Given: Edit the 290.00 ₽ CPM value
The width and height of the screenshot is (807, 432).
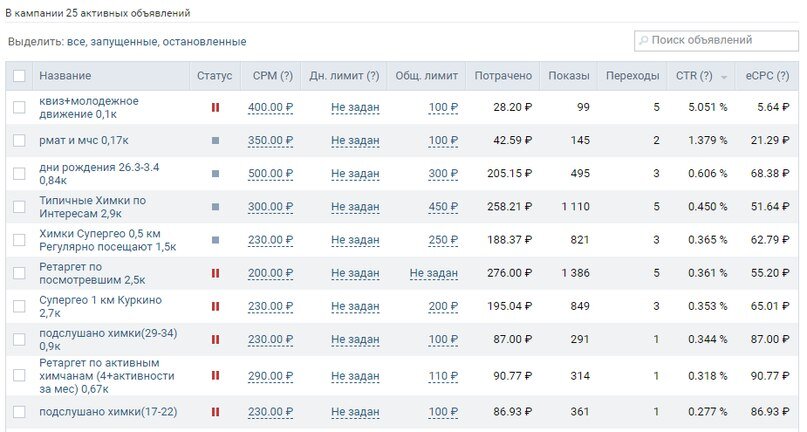Looking at the screenshot, I should tap(270, 376).
